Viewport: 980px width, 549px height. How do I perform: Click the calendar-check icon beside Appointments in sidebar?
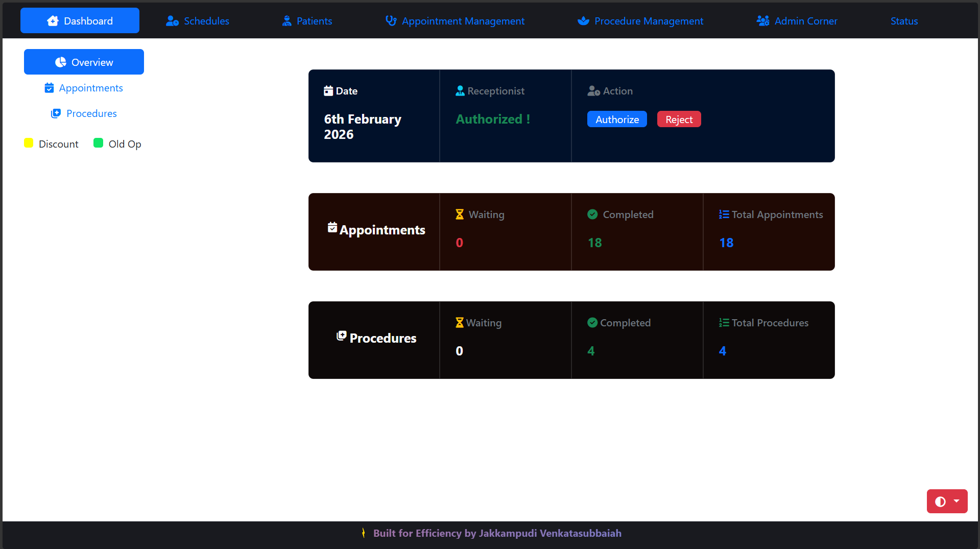(x=49, y=88)
